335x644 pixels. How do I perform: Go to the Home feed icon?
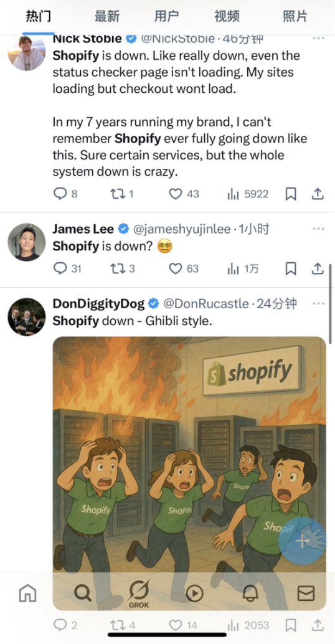tap(28, 593)
